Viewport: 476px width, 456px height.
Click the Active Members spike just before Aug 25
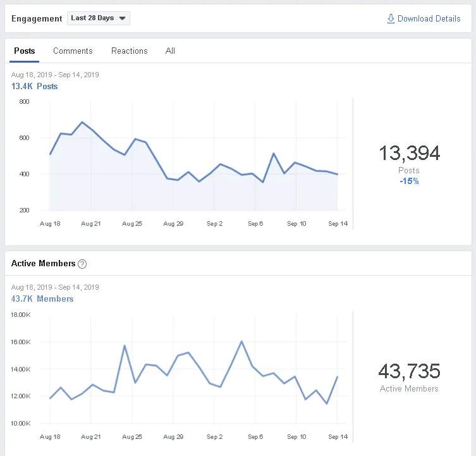point(125,345)
